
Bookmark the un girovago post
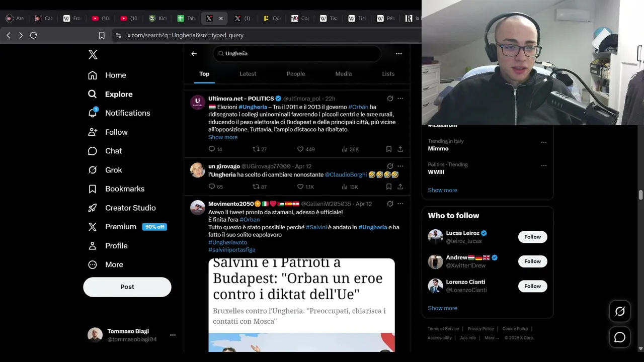[x=389, y=187]
